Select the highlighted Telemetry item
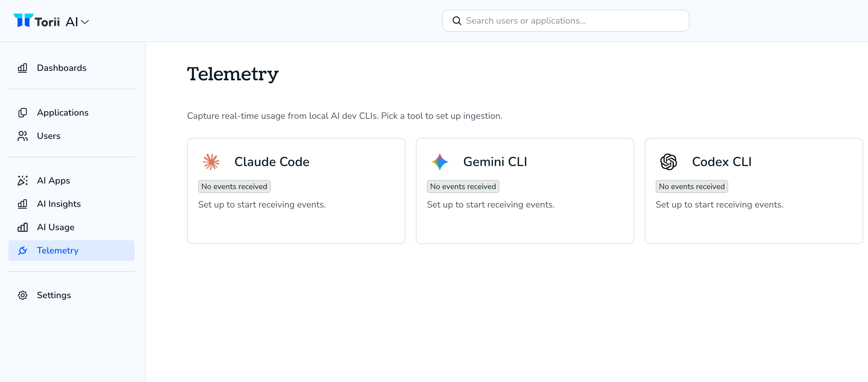The width and height of the screenshot is (868, 382). pos(72,251)
